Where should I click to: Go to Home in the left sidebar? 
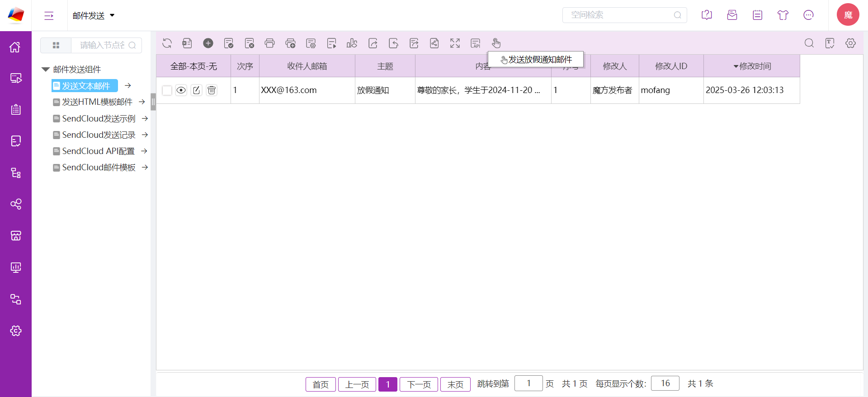coord(16,47)
